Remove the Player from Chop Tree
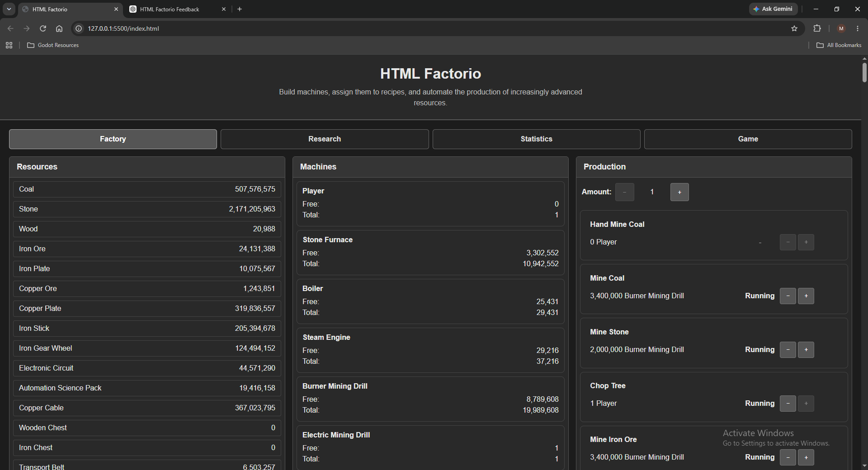The width and height of the screenshot is (868, 470). click(x=788, y=404)
